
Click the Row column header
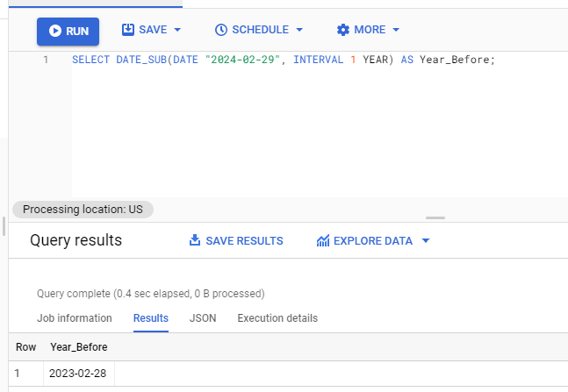[25, 347]
